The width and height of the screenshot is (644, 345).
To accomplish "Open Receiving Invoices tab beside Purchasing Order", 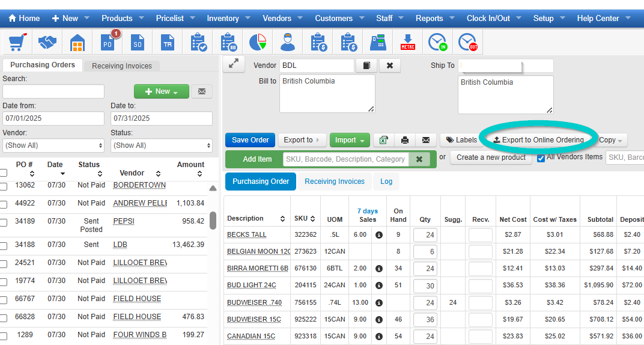I will [335, 182].
